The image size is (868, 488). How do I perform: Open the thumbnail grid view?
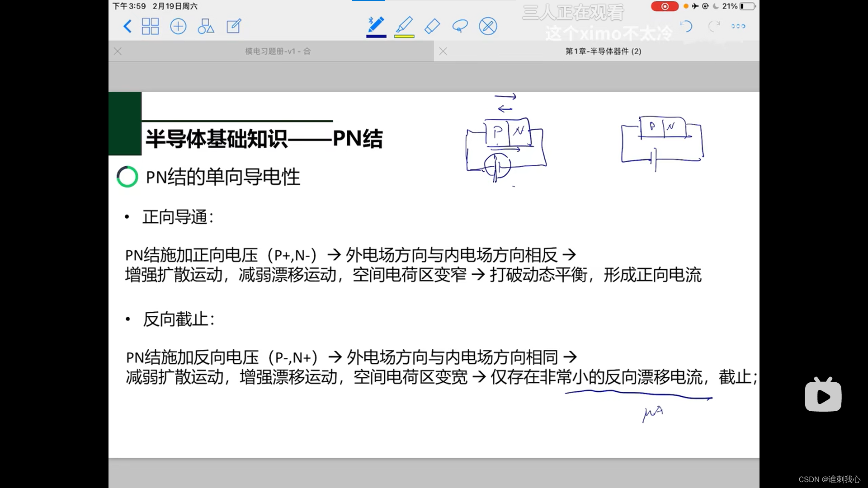tap(150, 26)
